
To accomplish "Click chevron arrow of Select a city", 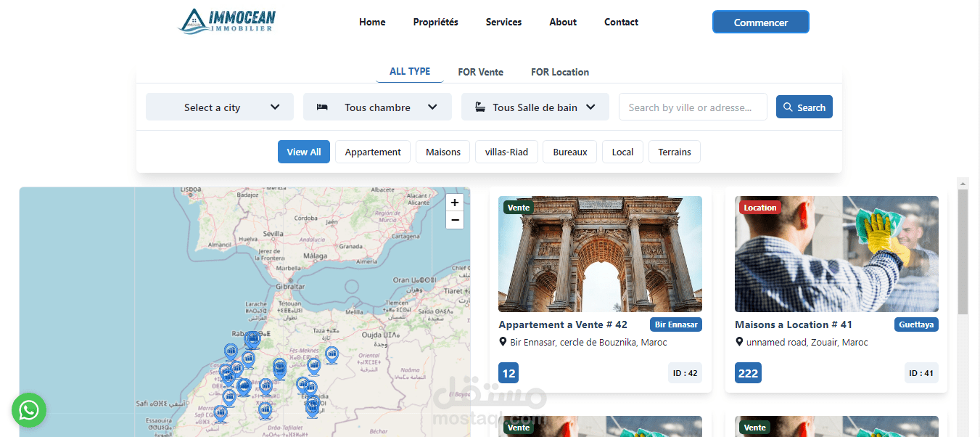I will pos(275,107).
